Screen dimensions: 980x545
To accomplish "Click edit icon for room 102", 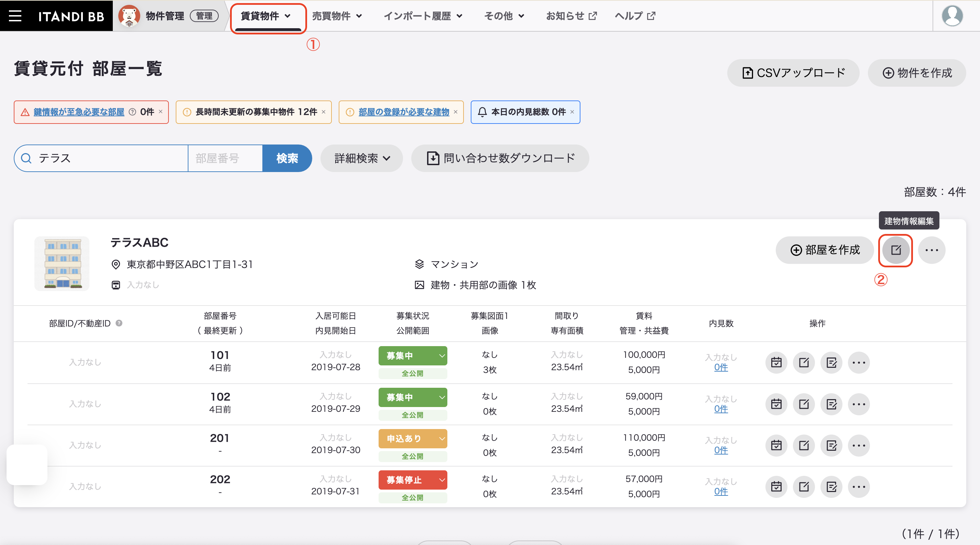I will click(804, 404).
